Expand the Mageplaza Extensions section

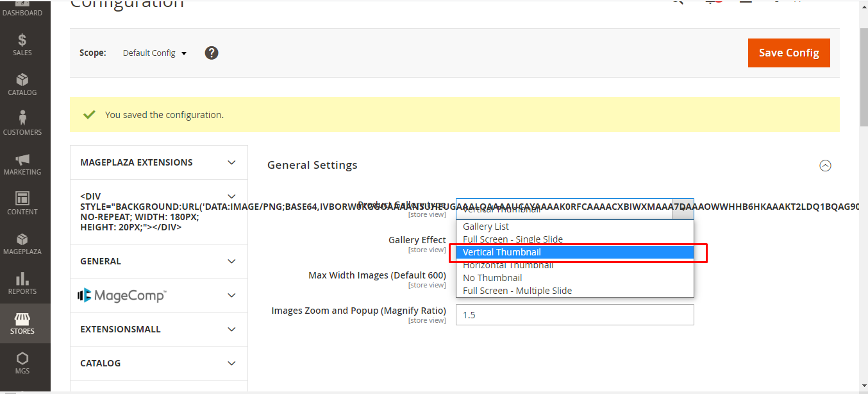pos(159,162)
